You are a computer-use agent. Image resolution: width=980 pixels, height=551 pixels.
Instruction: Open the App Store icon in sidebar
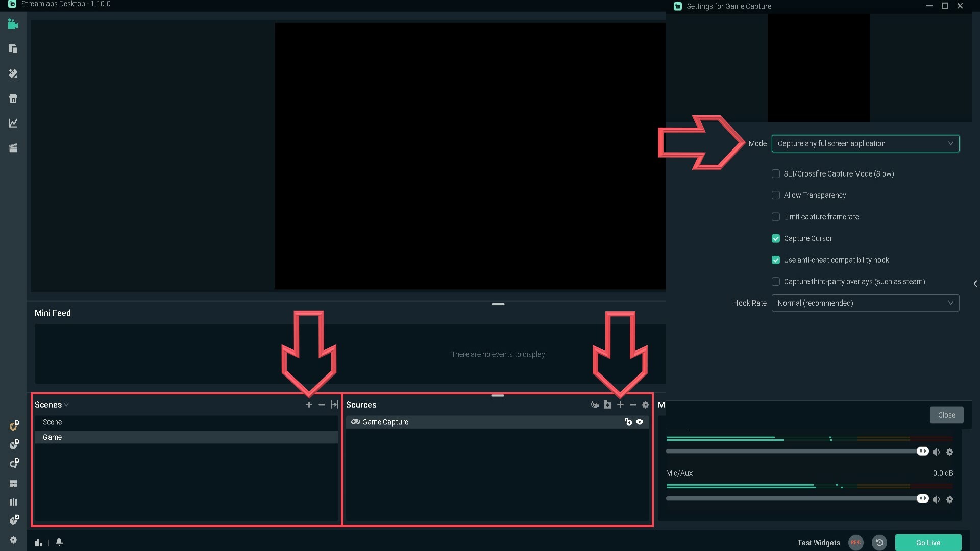tap(13, 98)
